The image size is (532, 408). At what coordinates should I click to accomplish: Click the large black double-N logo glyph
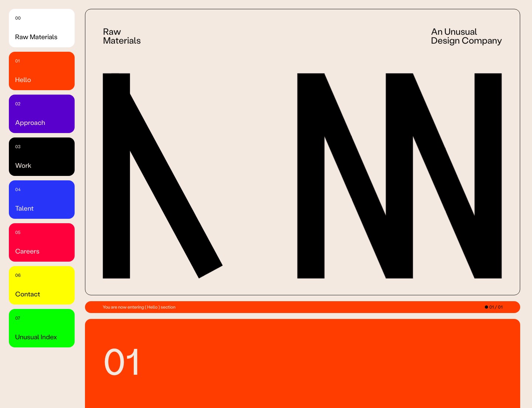(x=399, y=176)
